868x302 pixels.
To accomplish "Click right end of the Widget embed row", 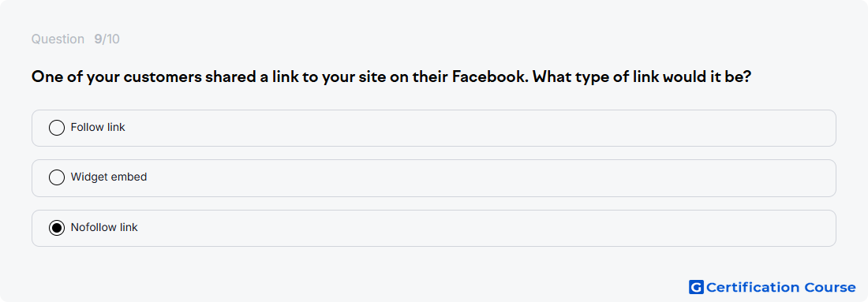I will 814,178.
